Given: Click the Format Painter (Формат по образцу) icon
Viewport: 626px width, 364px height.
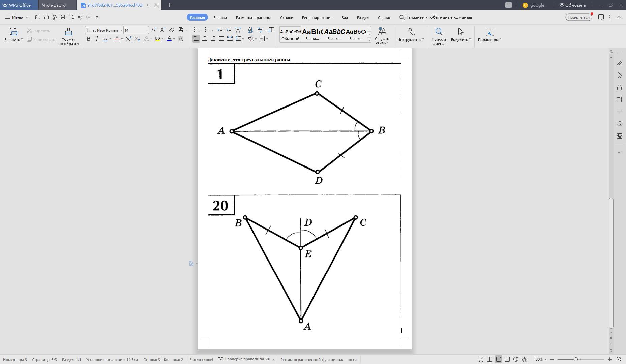Looking at the screenshot, I should tap(68, 32).
